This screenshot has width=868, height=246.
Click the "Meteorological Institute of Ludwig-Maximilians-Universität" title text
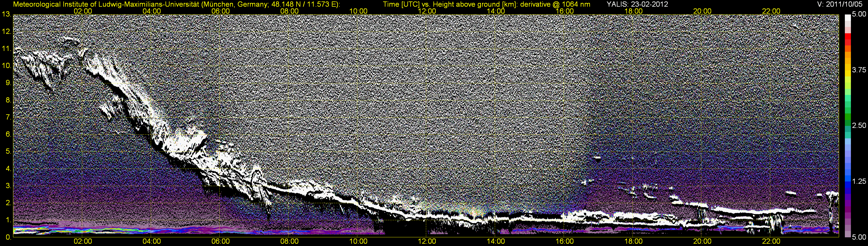coord(106,4)
